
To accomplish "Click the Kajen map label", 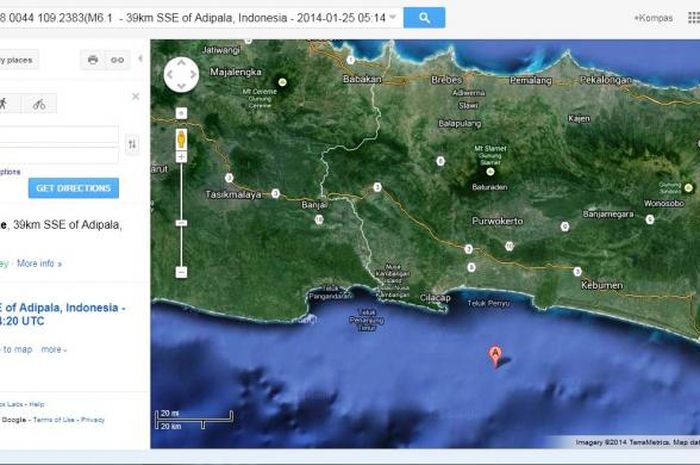I will 579,118.
